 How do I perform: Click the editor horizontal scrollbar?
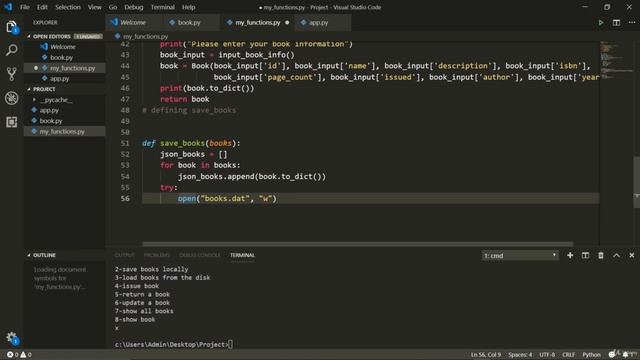358,244
